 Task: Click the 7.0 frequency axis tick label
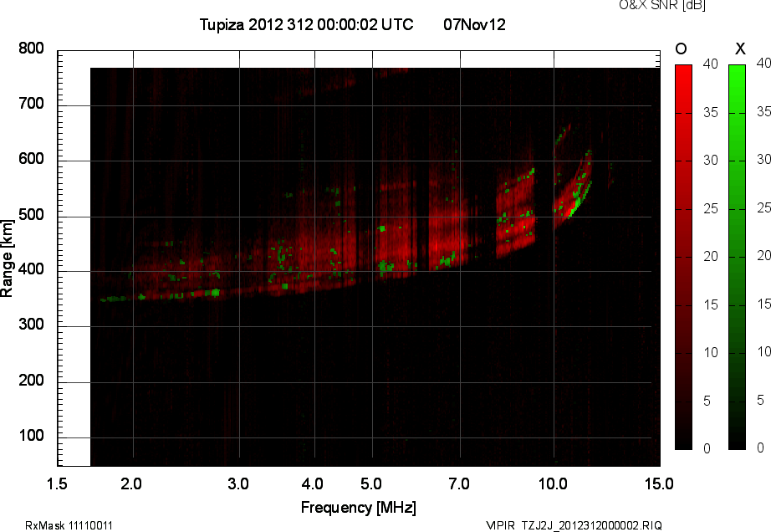pyautogui.click(x=459, y=483)
